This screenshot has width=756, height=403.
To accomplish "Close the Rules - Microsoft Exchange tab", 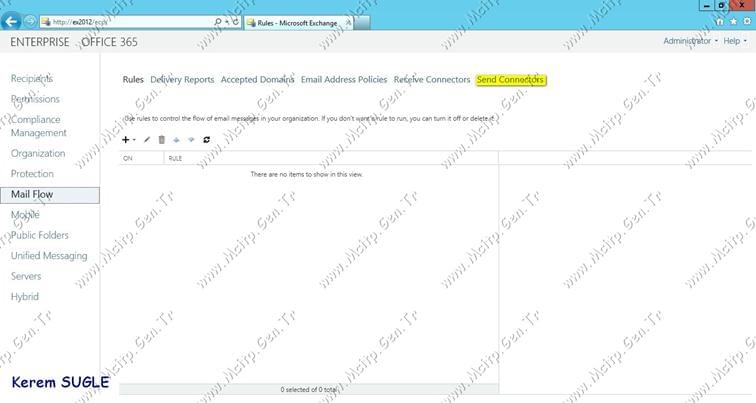I will coord(348,23).
